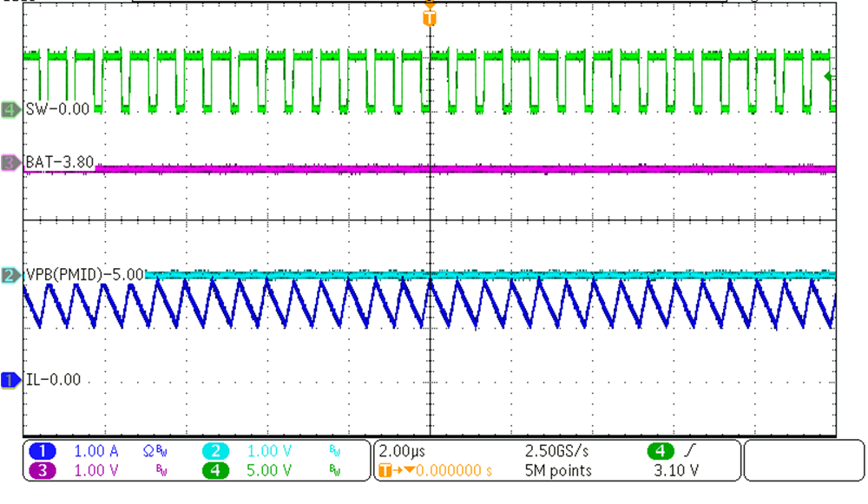This screenshot has width=868, height=504.
Task: Click the trigger channel 4 source badge
Action: pyautogui.click(x=661, y=451)
